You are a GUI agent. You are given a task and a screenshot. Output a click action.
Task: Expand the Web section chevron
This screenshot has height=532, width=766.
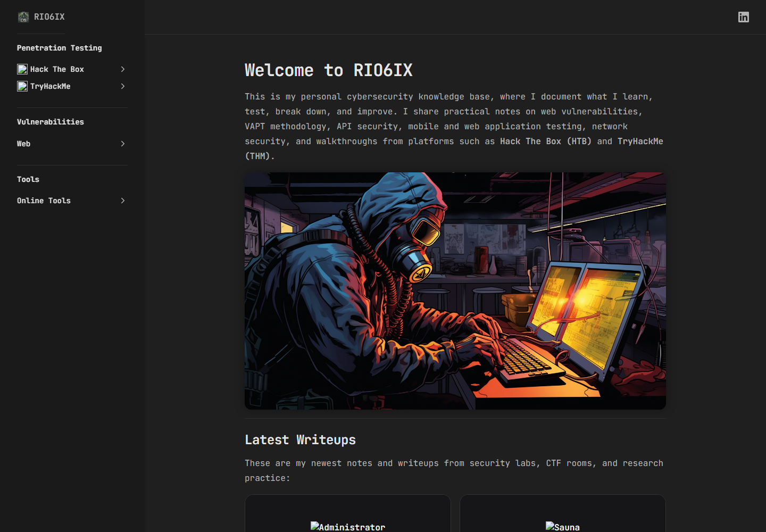[x=123, y=144]
